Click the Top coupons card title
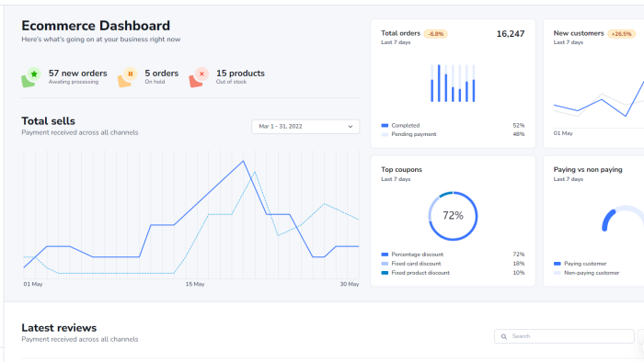 [x=401, y=169]
